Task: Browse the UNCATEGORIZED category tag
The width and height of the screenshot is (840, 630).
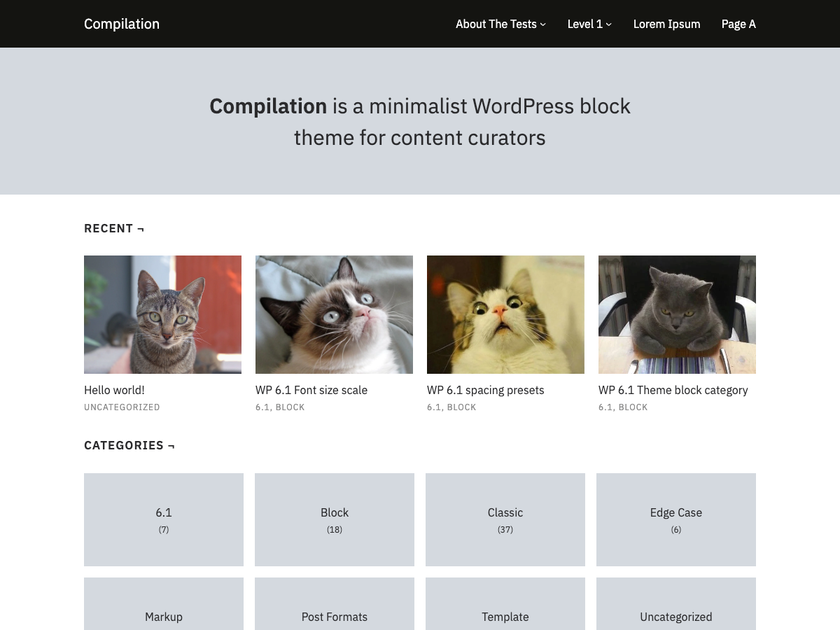Action: 122,407
